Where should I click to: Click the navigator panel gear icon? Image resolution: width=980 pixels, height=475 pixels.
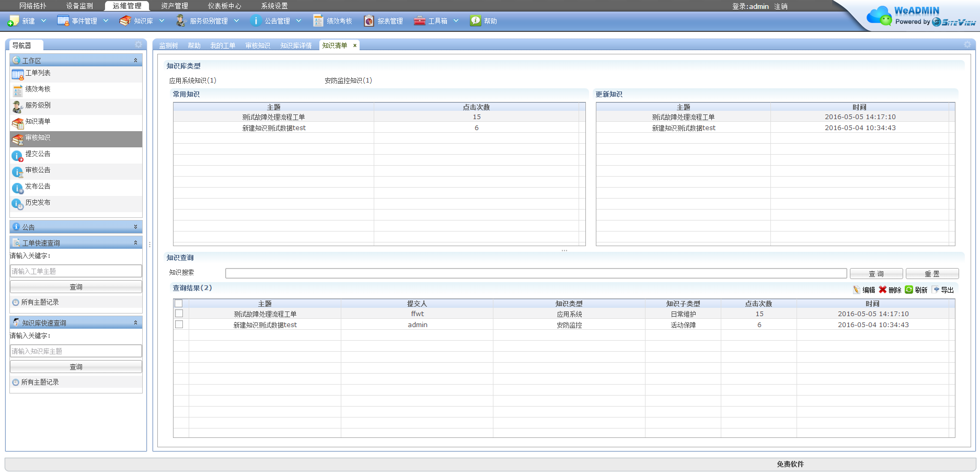(x=139, y=44)
